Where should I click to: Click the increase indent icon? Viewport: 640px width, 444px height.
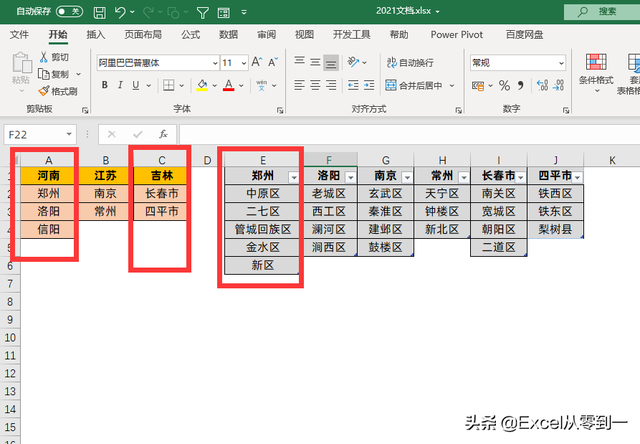(369, 85)
